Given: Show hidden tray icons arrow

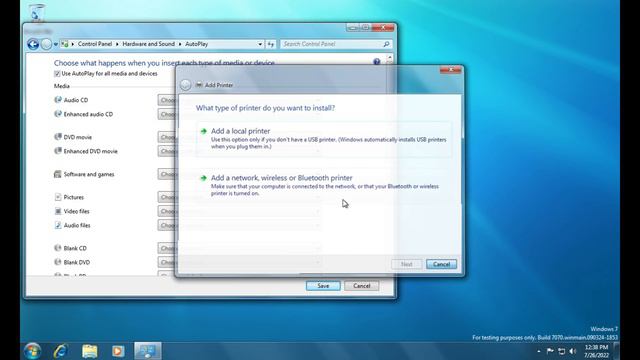Looking at the screenshot, I should pos(539,351).
